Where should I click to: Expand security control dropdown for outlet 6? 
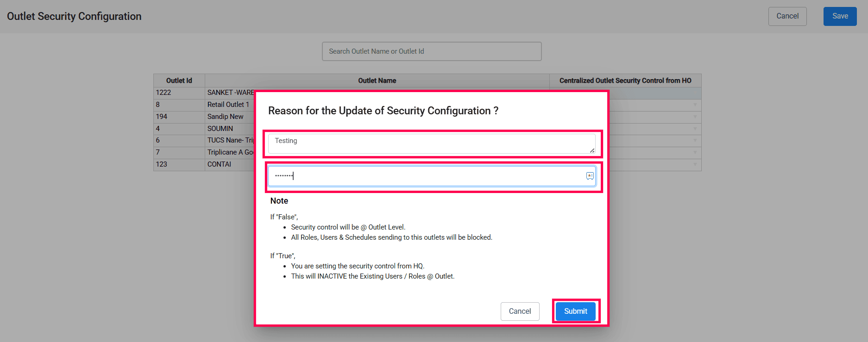695,141
